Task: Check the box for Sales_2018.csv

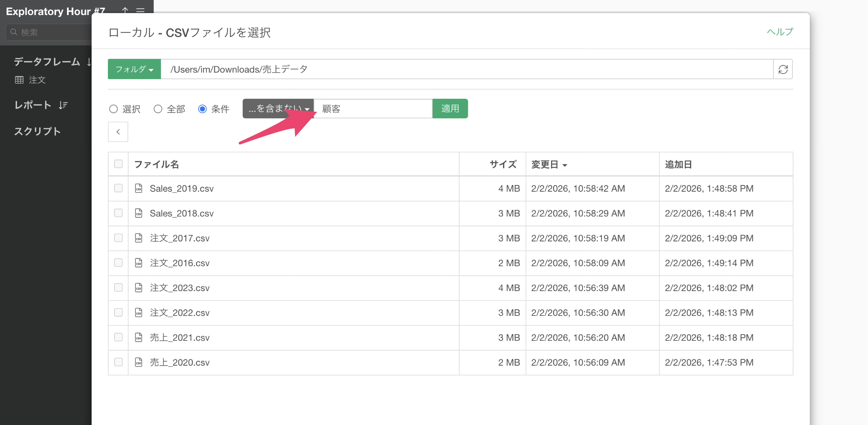Action: pyautogui.click(x=118, y=213)
